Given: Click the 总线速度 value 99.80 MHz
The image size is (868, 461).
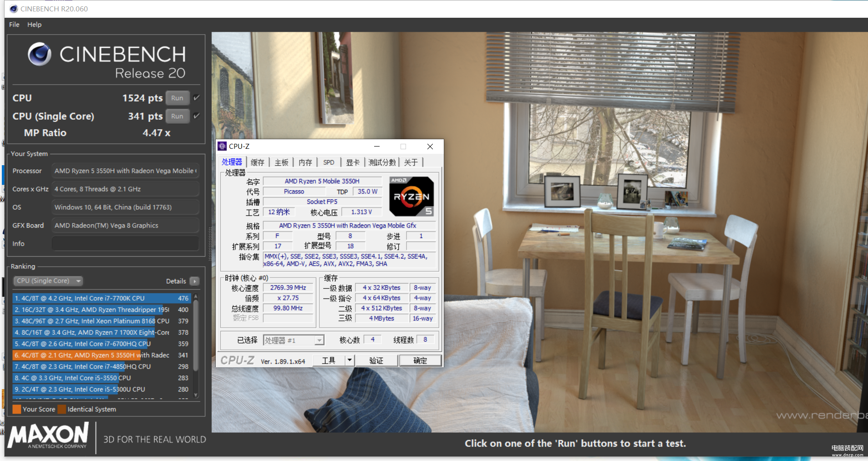Looking at the screenshot, I should pyautogui.click(x=288, y=308).
